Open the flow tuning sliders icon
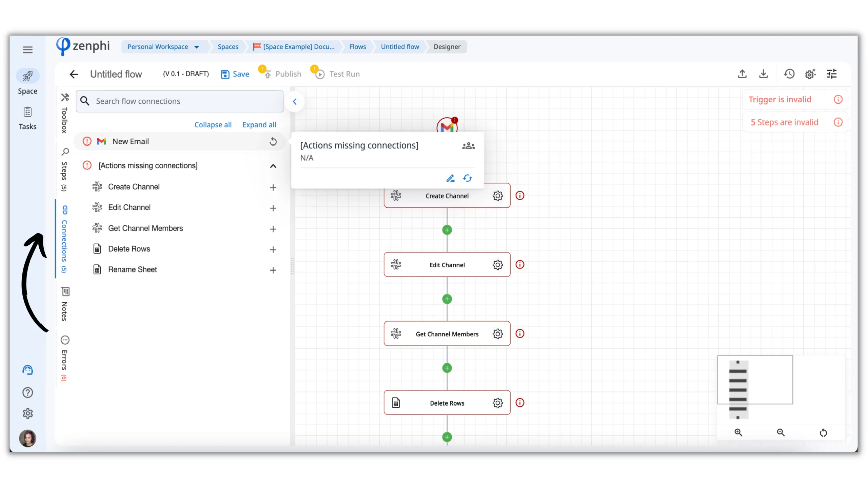868x488 pixels. point(832,74)
